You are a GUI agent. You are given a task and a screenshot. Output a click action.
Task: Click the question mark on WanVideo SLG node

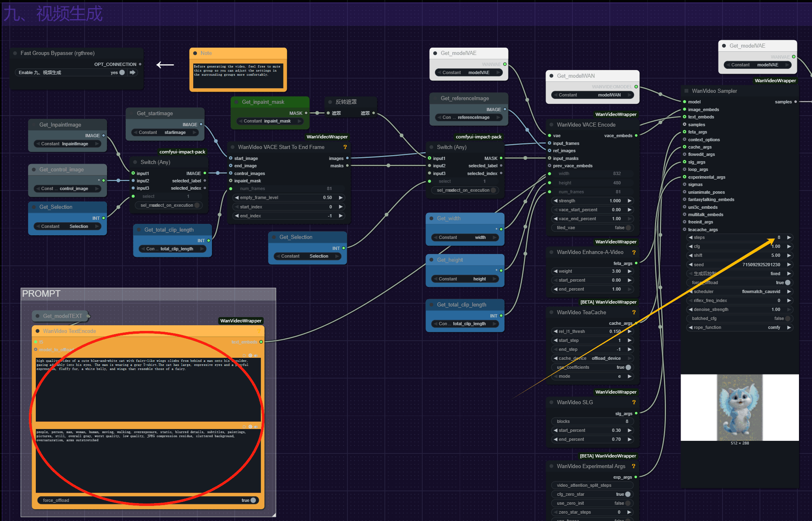tap(633, 402)
